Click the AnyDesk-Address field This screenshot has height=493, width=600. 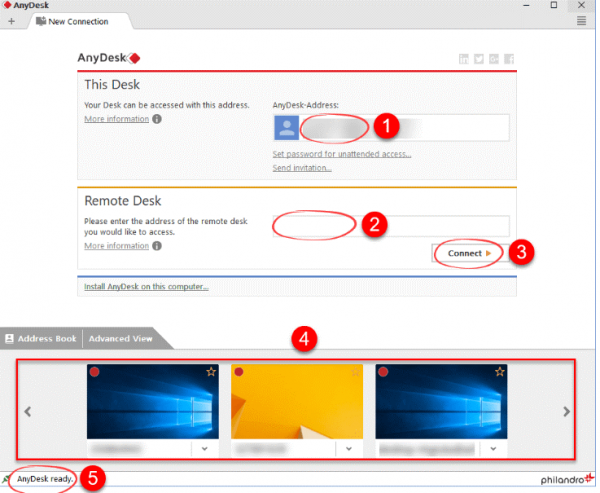pyautogui.click(x=391, y=128)
